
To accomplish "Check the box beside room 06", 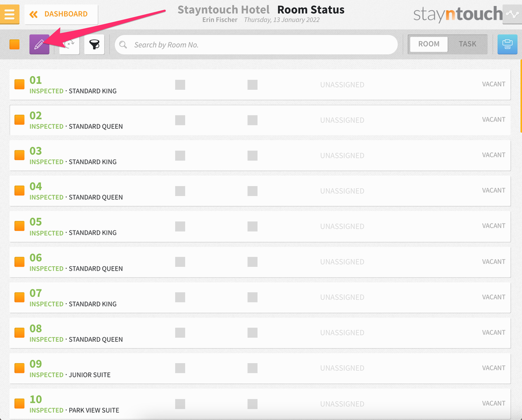I will pos(19,262).
